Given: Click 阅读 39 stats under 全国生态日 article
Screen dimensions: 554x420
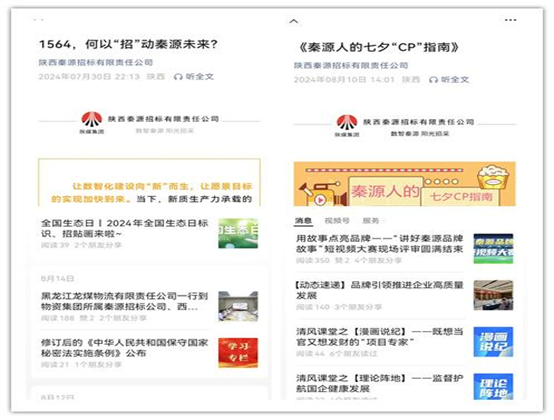Looking at the screenshot, I should (x=55, y=246).
